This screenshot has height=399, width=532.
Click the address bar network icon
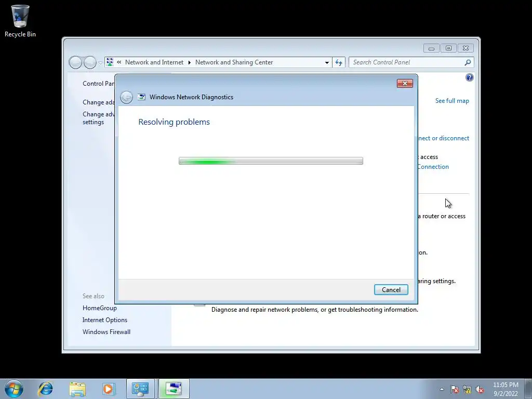pyautogui.click(x=110, y=62)
